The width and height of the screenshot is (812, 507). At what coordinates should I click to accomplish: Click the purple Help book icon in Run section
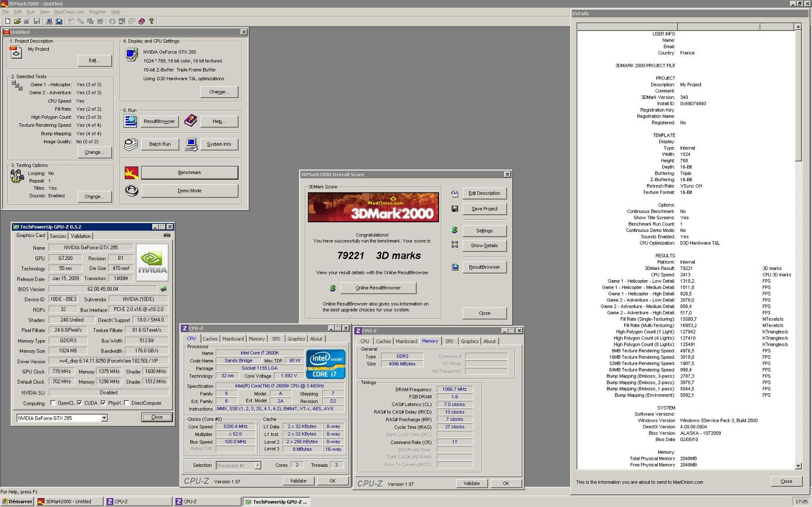click(x=190, y=121)
